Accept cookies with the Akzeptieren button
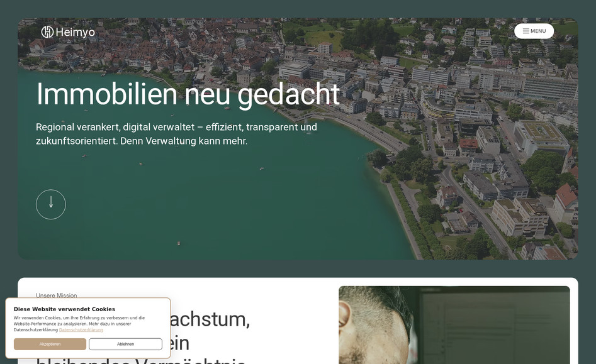Screen dimensions: 596x364 (x=50, y=344)
